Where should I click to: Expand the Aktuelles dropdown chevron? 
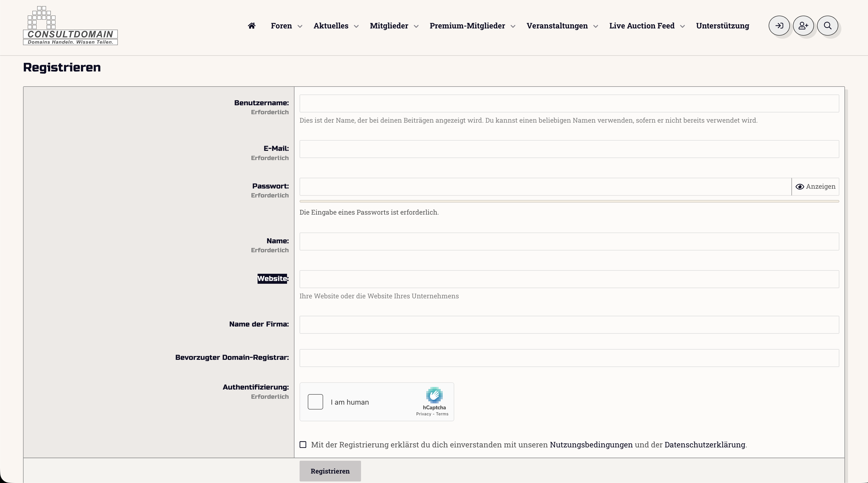(x=356, y=26)
